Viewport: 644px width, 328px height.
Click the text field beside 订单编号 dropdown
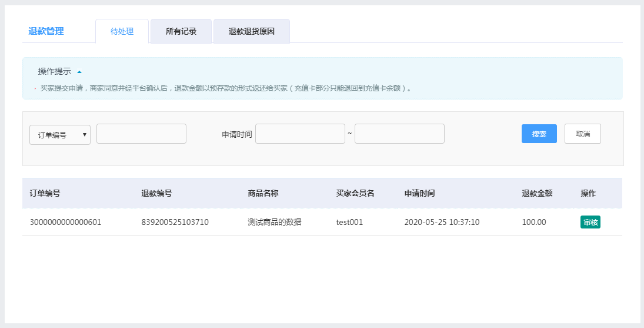141,134
